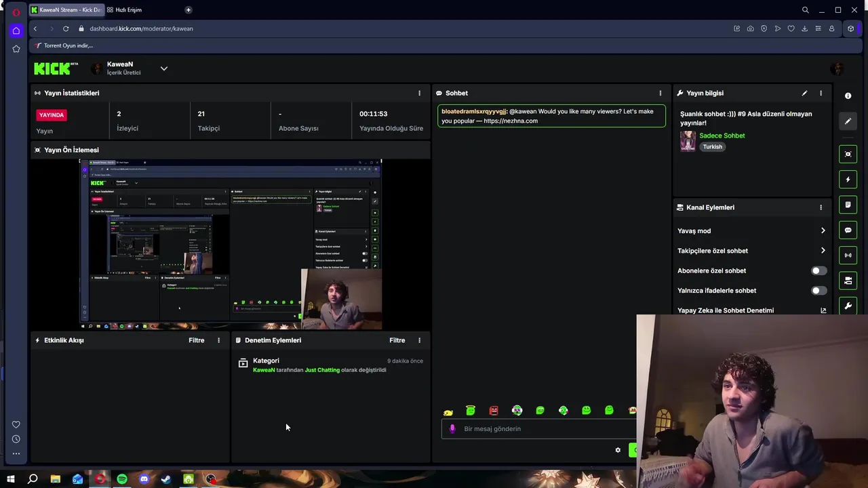This screenshot has width=868, height=488.
Task: Expand Takipçilere özel sohbet options
Action: click(x=751, y=251)
